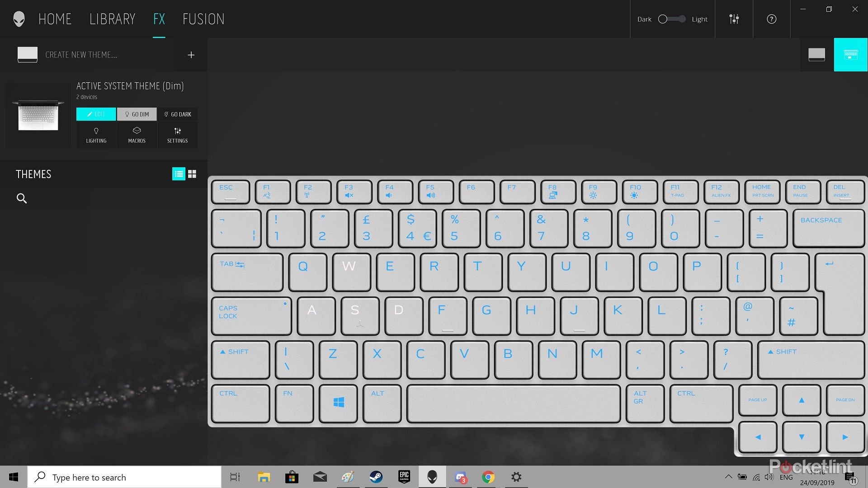This screenshot has width=868, height=488.
Task: Select the active theme laptop thumbnail
Action: (38, 115)
